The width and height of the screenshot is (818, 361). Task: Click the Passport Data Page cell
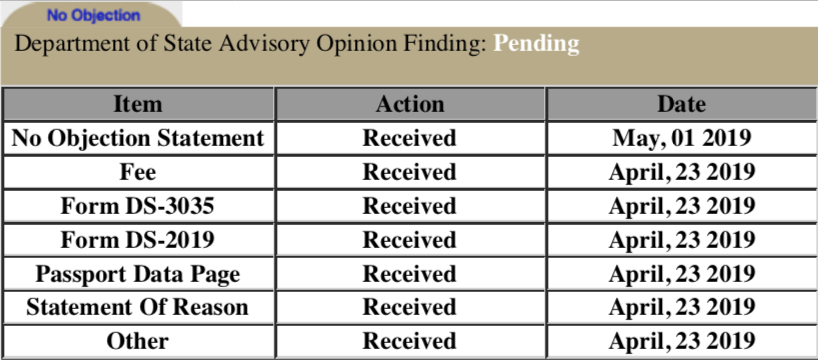click(138, 274)
